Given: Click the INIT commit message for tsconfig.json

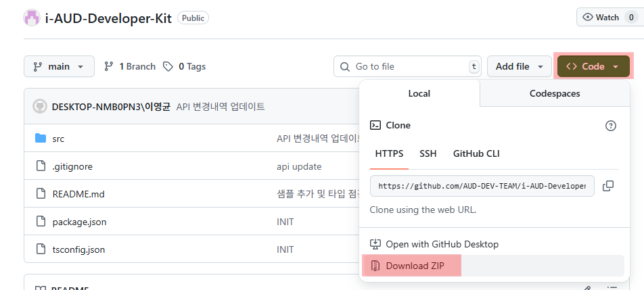Looking at the screenshot, I should [285, 249].
